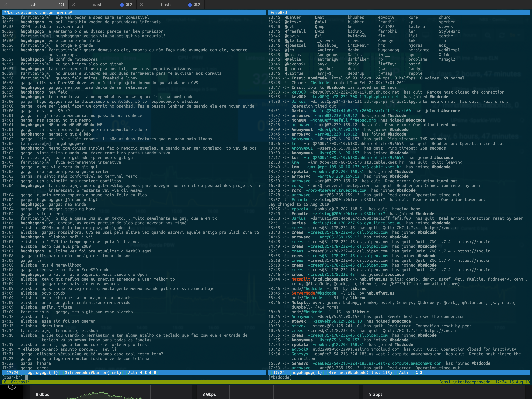Click nick @DanGer in names list

[293, 17]
